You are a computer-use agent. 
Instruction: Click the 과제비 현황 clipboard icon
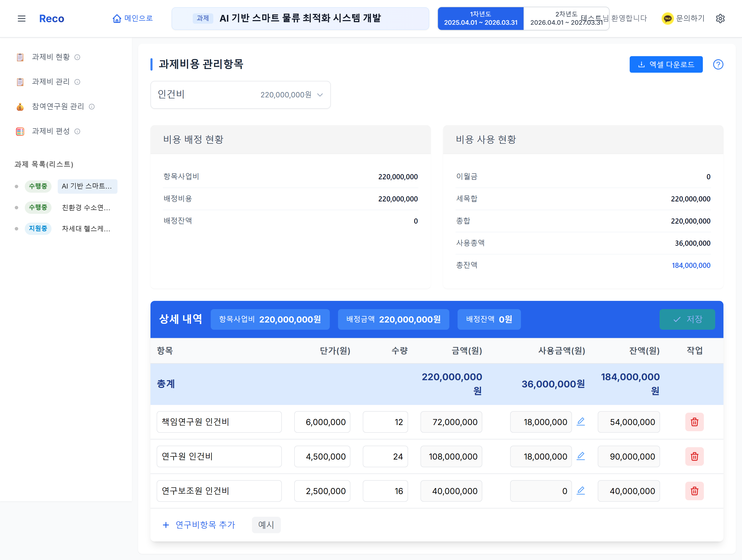[20, 57]
